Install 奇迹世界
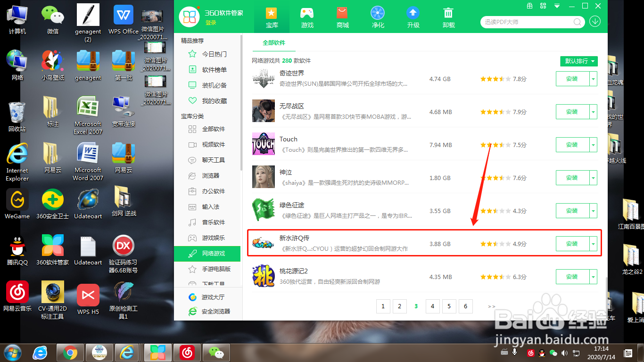Viewport: 644px width, 362px height. click(x=572, y=79)
